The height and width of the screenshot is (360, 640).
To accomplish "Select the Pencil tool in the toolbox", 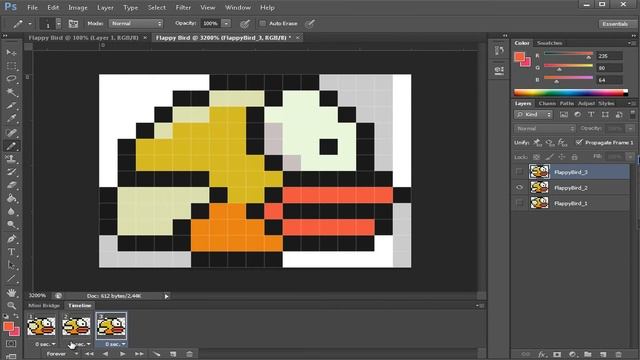I will pyautogui.click(x=11, y=146).
